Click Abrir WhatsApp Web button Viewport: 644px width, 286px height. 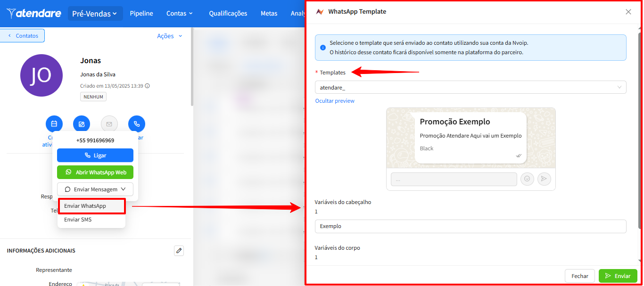[95, 172]
